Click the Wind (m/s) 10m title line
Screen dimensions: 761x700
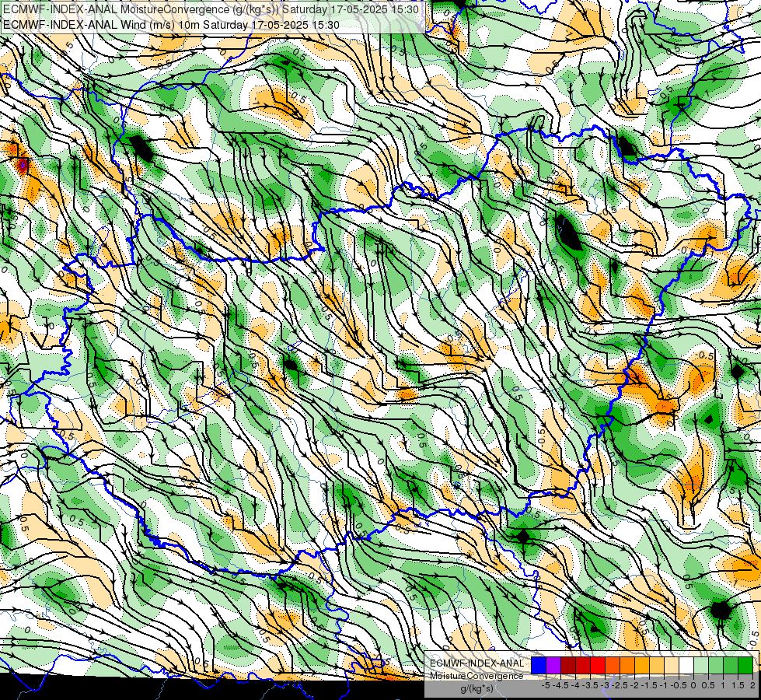pos(171,25)
